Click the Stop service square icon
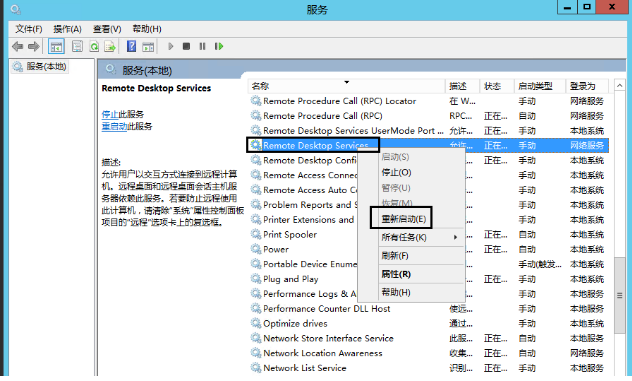The image size is (632, 381). point(186,47)
